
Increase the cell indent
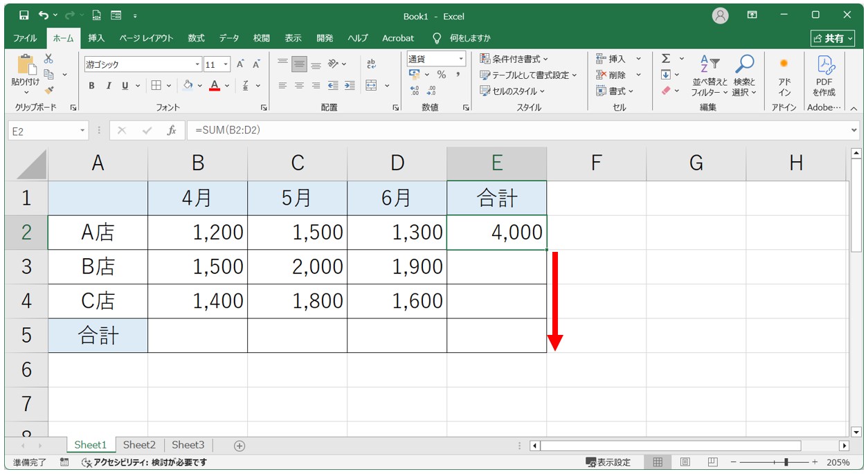(350, 86)
